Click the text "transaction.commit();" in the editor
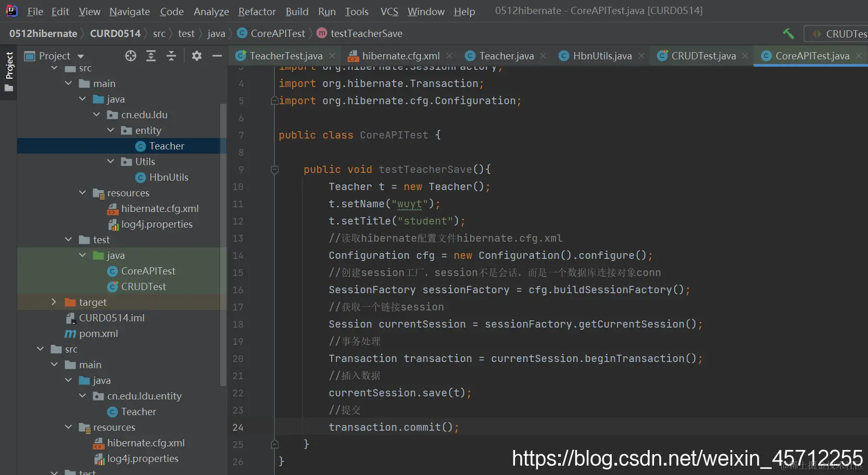The image size is (868, 475). click(x=394, y=427)
